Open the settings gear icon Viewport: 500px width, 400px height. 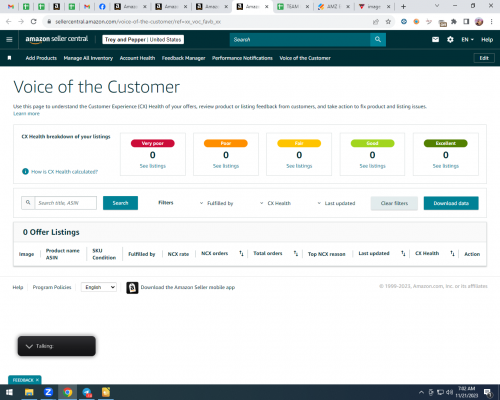[450, 40]
